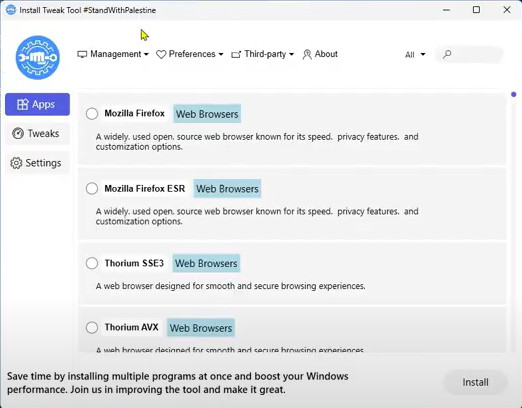Open the All category filter dropdown
The height and width of the screenshot is (408, 522).
coord(415,55)
